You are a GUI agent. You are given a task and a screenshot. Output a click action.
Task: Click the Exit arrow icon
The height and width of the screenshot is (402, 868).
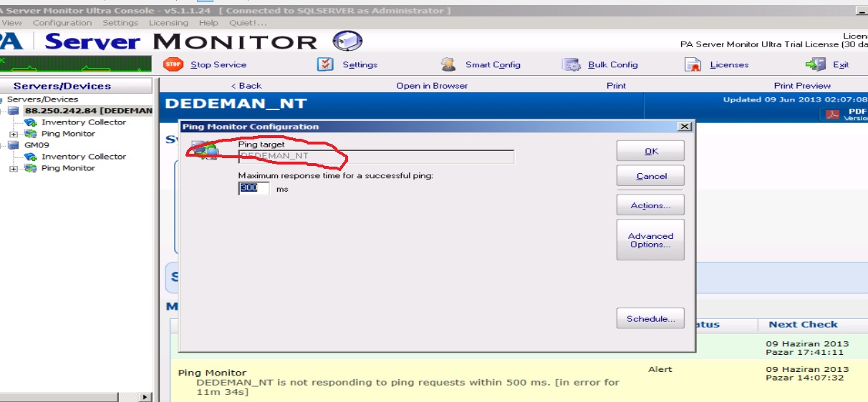[x=815, y=64]
